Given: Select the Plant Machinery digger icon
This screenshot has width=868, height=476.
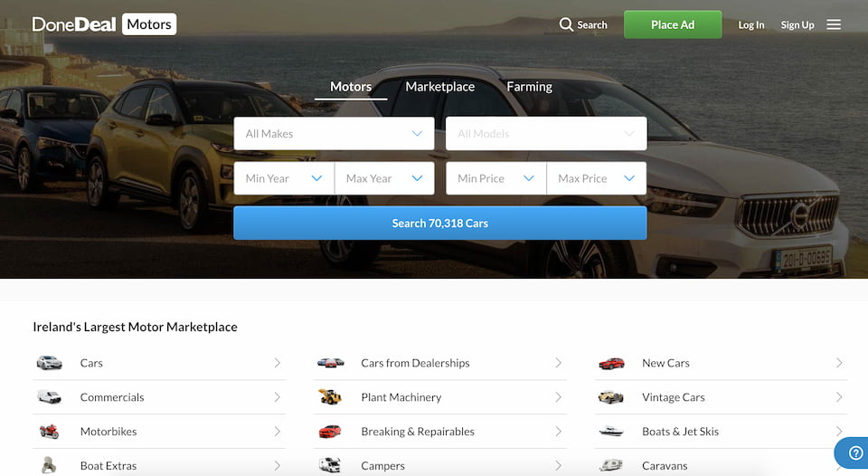Looking at the screenshot, I should (330, 397).
